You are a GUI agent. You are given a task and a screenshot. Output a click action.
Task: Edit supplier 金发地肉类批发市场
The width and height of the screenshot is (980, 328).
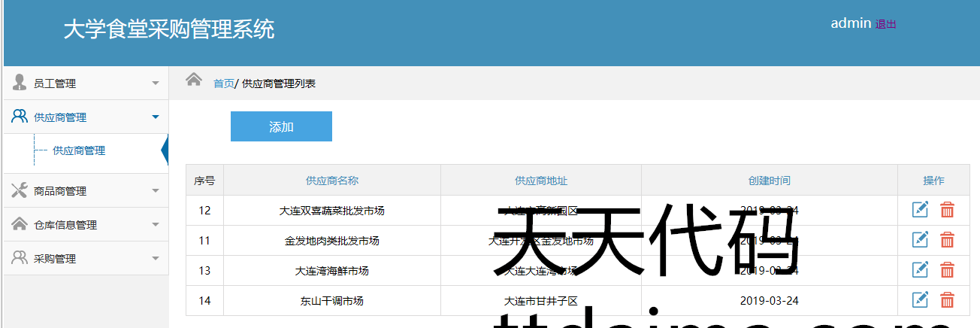pyautogui.click(x=920, y=240)
